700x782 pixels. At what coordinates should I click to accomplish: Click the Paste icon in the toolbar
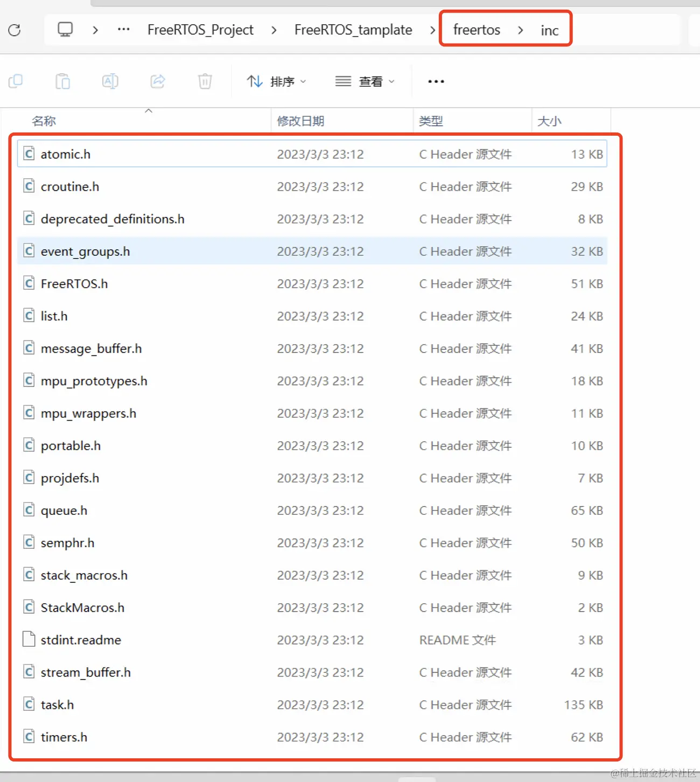point(63,81)
